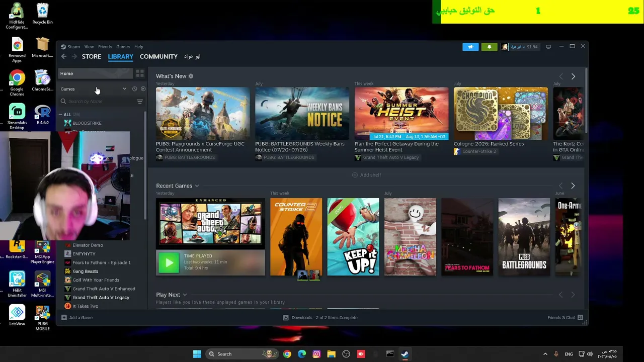Open PUBG MOBILE desktop shortcut

[42, 318]
